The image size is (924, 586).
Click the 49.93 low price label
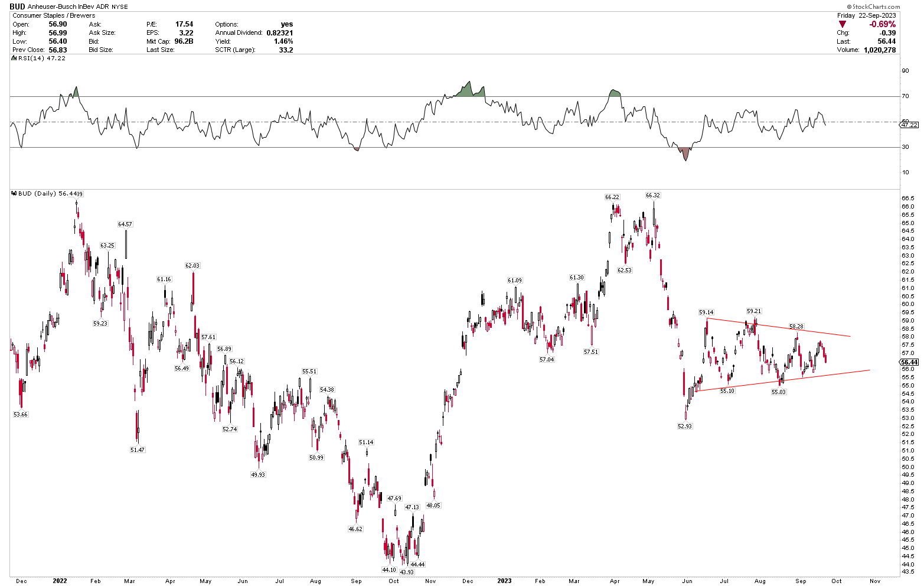258,474
